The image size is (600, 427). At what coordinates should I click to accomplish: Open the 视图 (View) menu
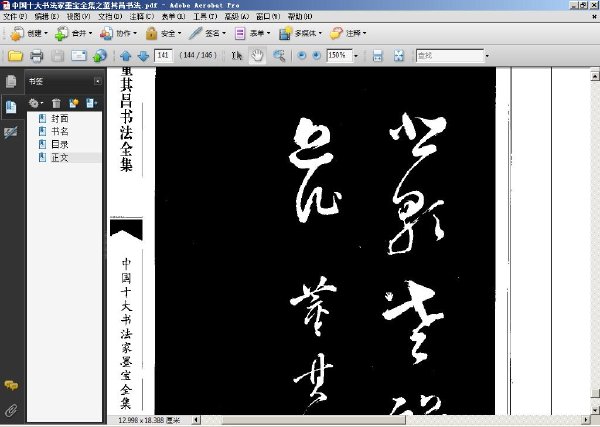(x=78, y=16)
